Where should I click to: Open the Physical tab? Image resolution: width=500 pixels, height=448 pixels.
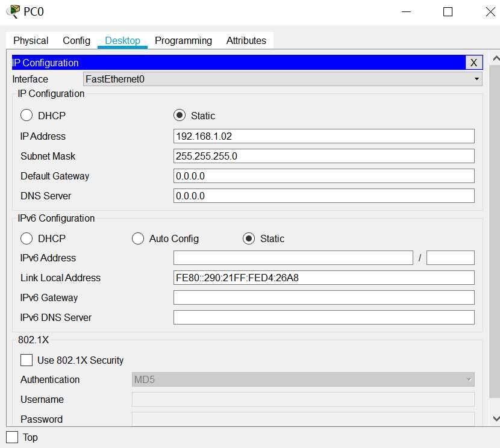[x=31, y=40]
